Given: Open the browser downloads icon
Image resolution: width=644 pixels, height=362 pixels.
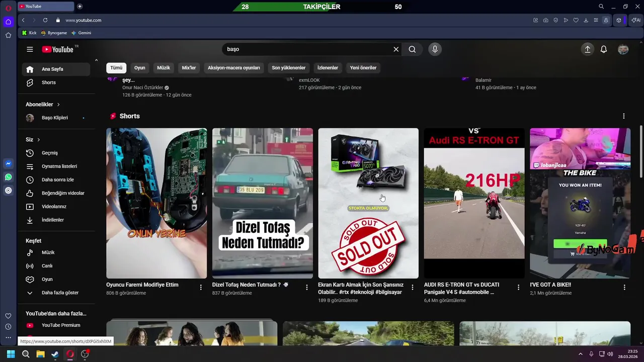Looking at the screenshot, I should coord(586,20).
